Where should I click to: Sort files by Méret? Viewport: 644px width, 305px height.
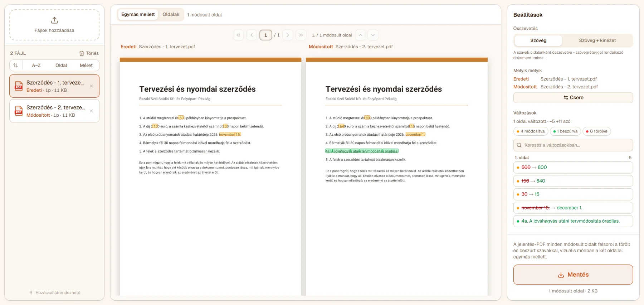[86, 66]
